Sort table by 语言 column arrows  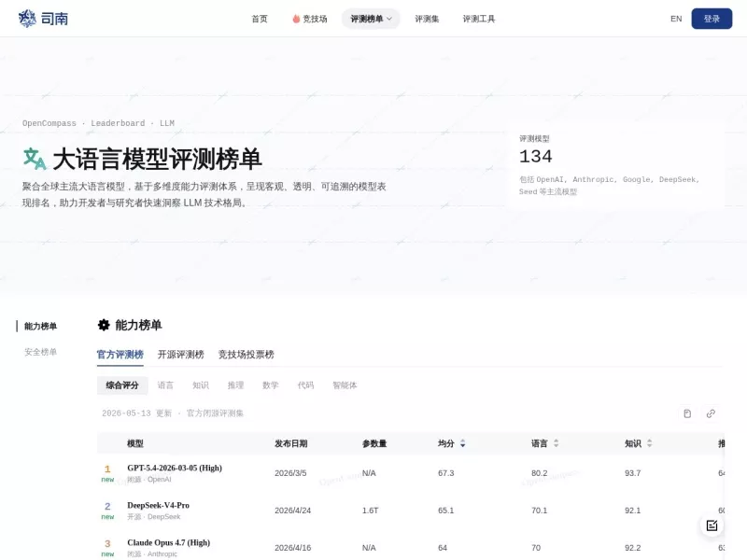click(x=556, y=443)
